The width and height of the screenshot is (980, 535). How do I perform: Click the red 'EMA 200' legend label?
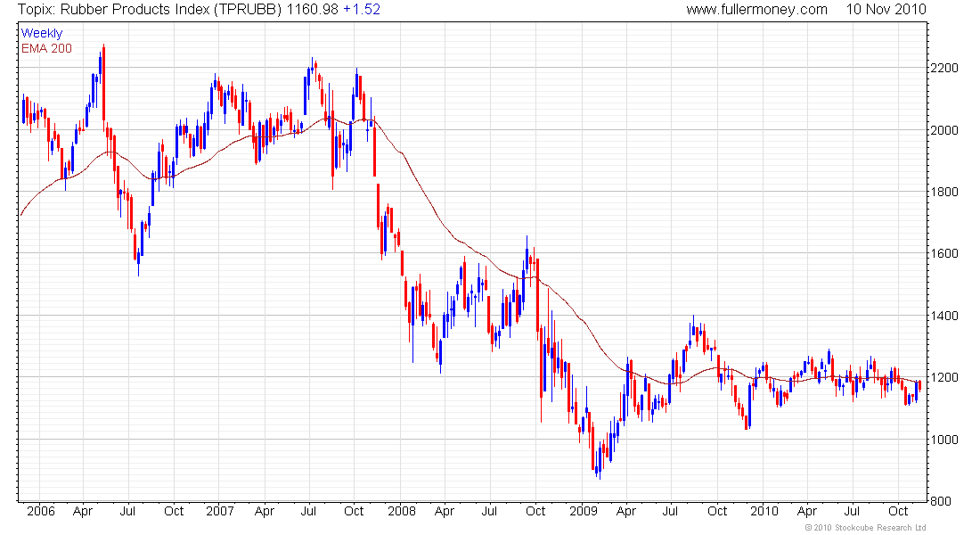[x=47, y=49]
